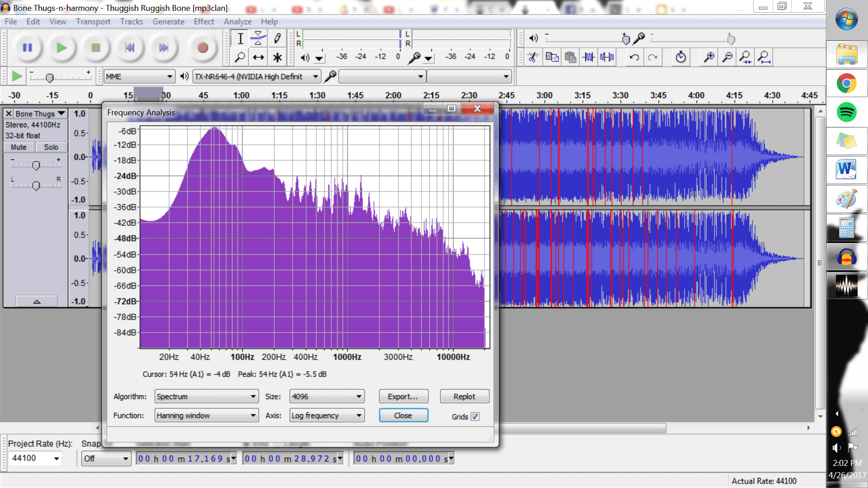Skip to end of the track

[164, 47]
